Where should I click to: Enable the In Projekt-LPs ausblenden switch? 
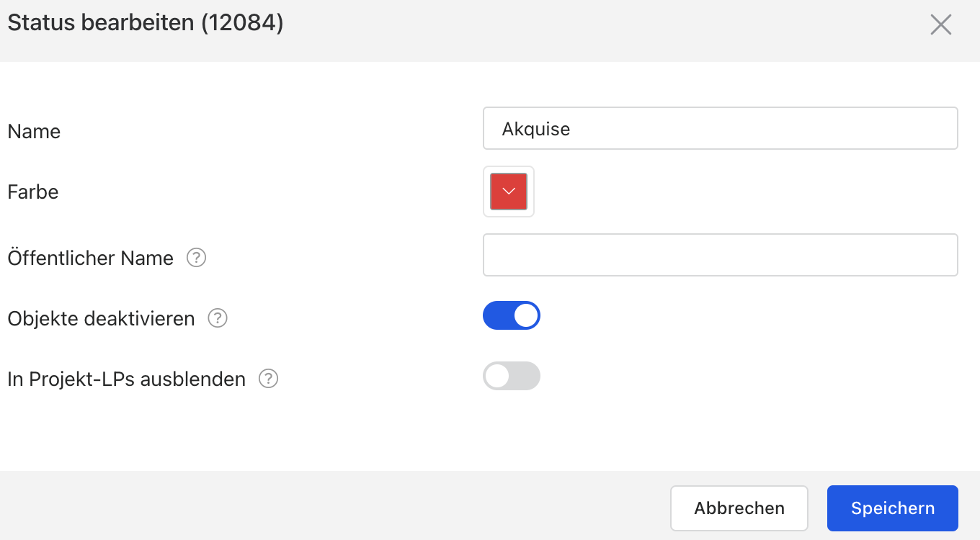pos(512,376)
